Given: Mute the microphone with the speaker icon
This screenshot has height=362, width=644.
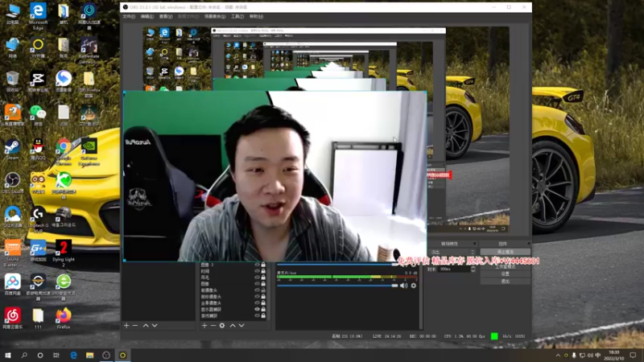Looking at the screenshot, I should (404, 286).
